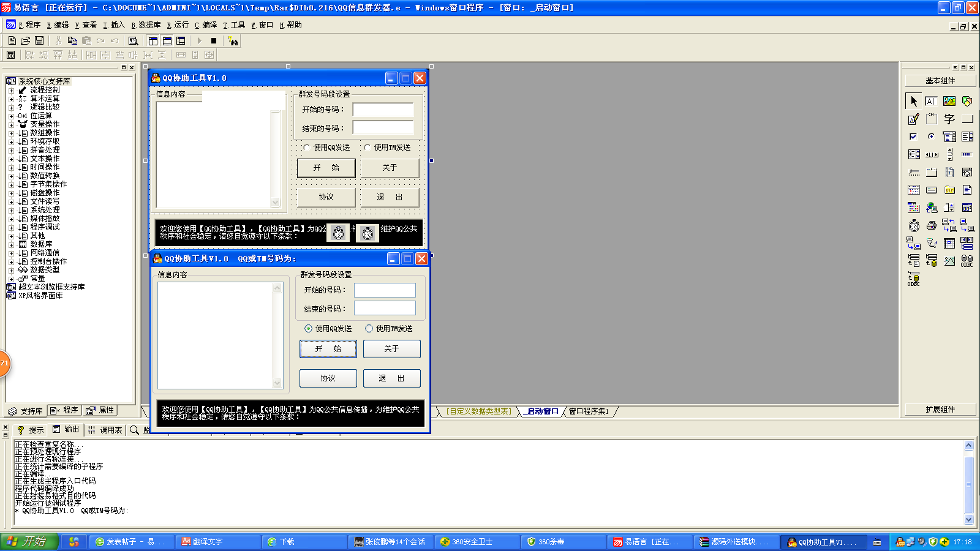Pick the picture box component in the palette
980x551 pixels.
tap(949, 101)
